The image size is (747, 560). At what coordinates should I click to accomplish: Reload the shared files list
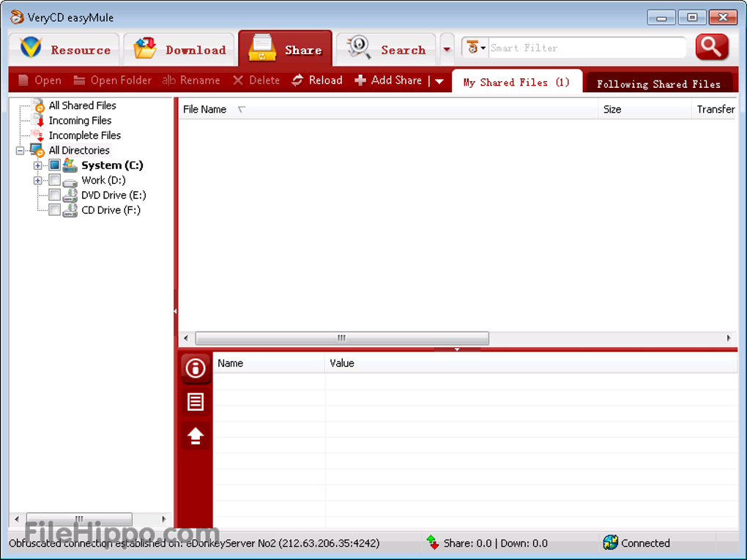[317, 80]
